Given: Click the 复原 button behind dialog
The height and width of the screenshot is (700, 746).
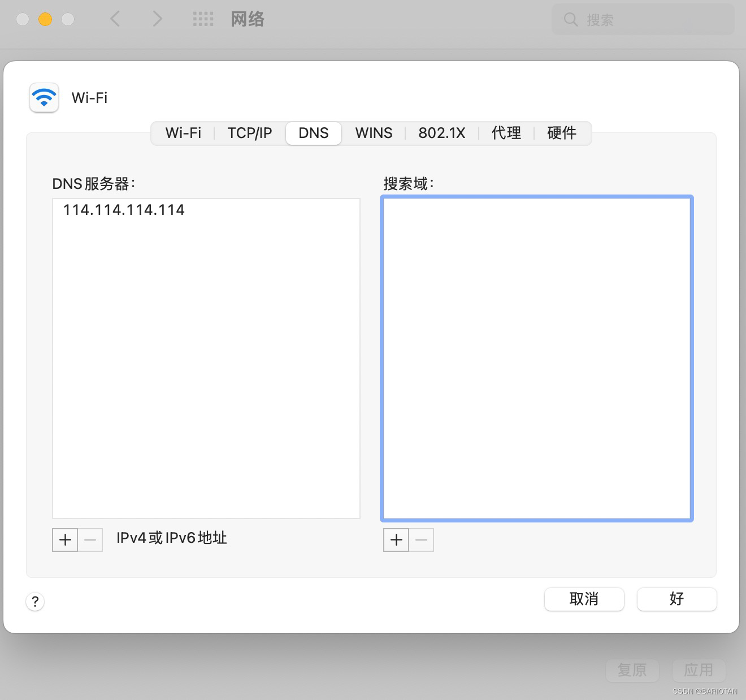Looking at the screenshot, I should (632, 670).
